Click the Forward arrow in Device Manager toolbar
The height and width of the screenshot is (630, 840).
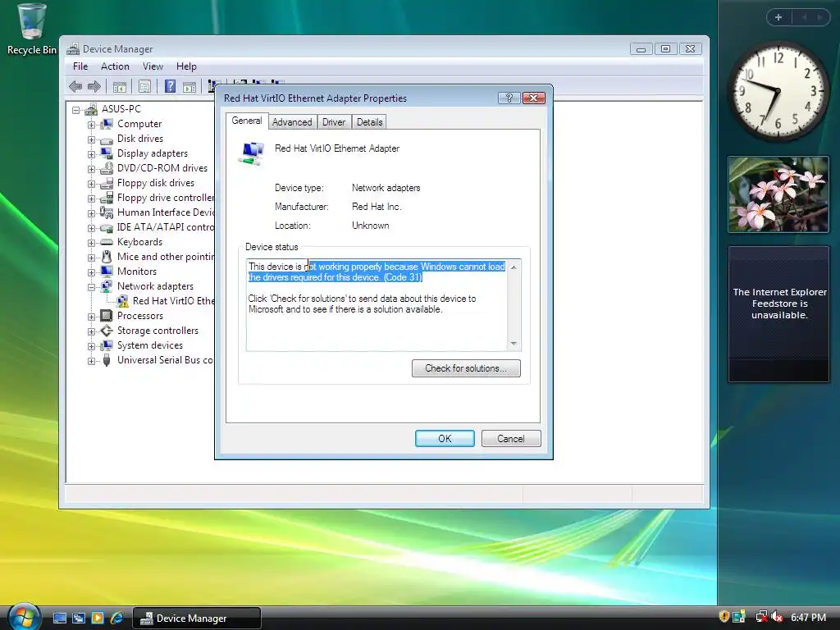(94, 86)
